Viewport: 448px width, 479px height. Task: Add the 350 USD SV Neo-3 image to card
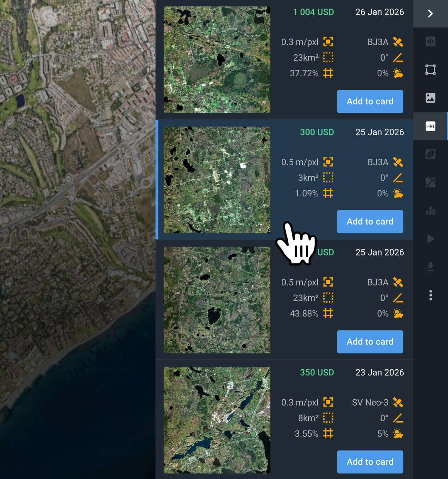[x=370, y=462]
